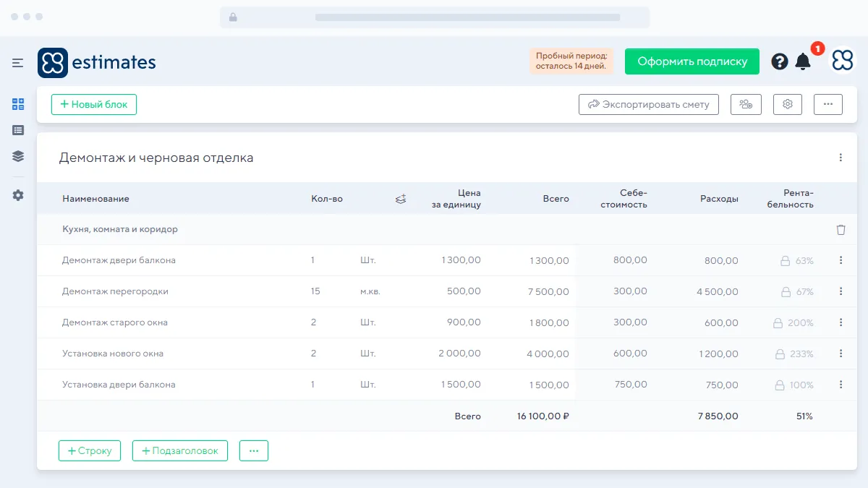Toggle profitability lock for Установка нового окна
The image size is (868, 488).
tap(780, 354)
